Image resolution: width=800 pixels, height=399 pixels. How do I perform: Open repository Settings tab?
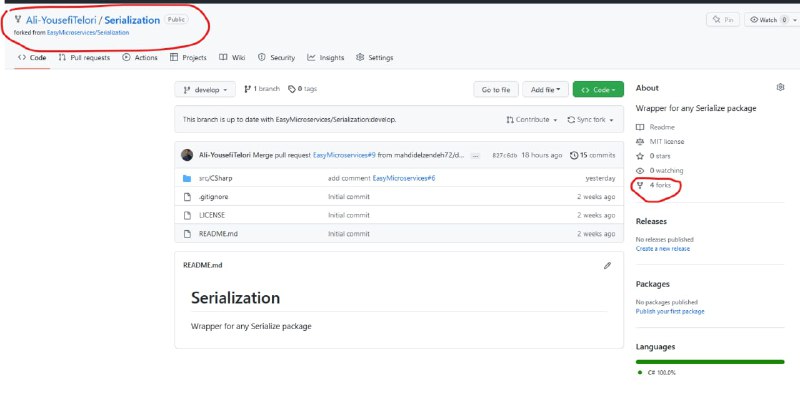374,58
